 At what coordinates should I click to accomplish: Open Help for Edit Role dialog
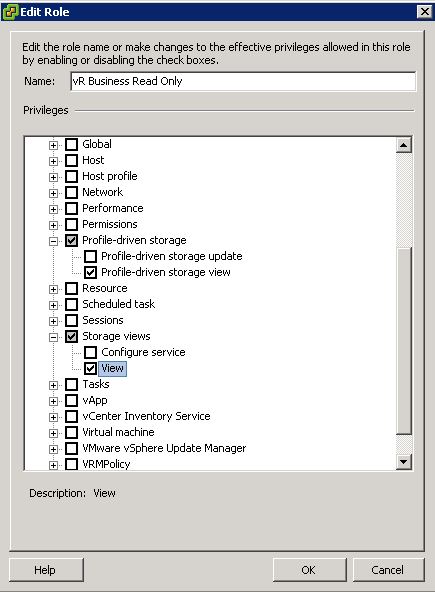[46, 570]
